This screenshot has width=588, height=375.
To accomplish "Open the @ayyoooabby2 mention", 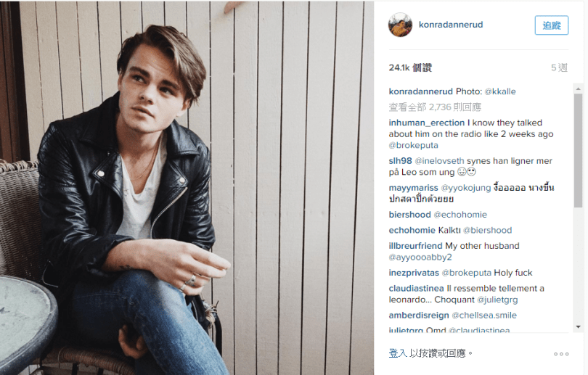I will [420, 257].
